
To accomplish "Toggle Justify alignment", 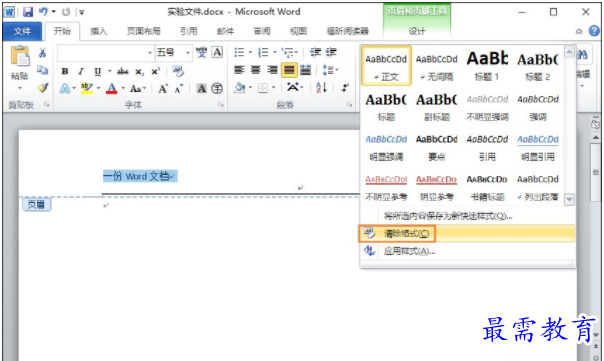I will pyautogui.click(x=289, y=70).
